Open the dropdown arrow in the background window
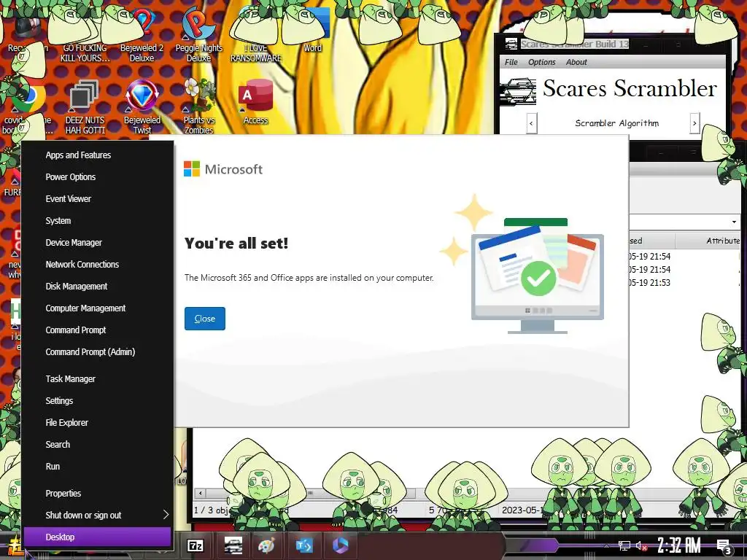This screenshot has height=560, width=747. click(x=734, y=222)
